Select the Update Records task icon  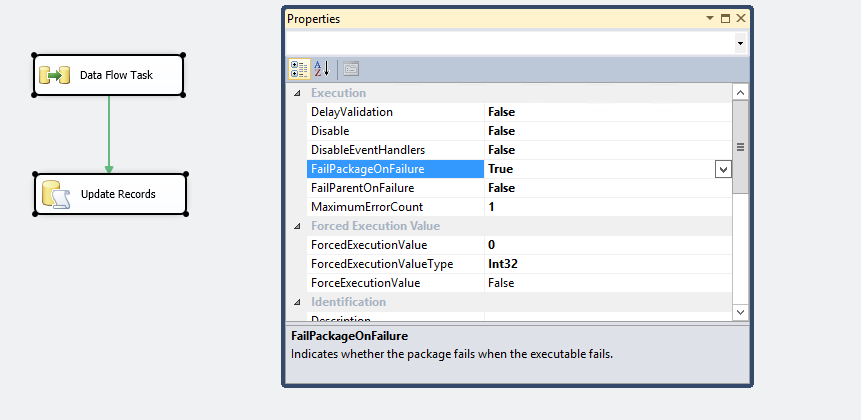coord(55,194)
